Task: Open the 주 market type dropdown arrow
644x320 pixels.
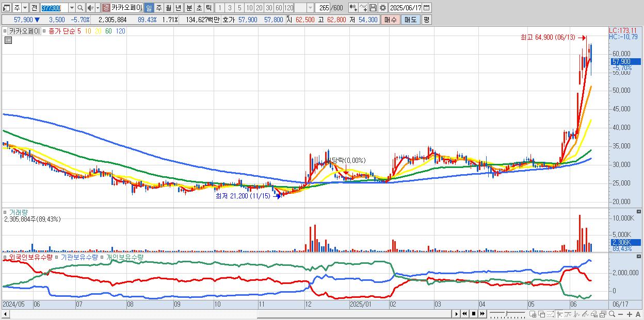Action: click(x=25, y=8)
